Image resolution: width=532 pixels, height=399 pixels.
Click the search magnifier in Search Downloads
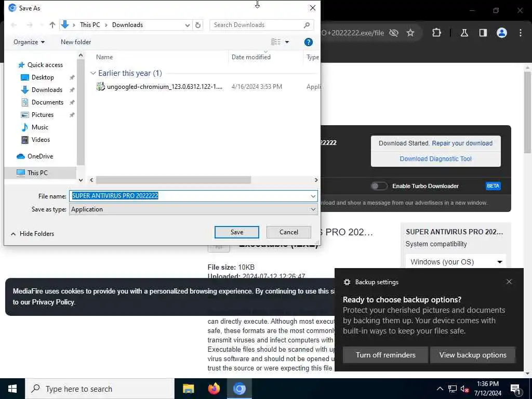[x=307, y=25]
